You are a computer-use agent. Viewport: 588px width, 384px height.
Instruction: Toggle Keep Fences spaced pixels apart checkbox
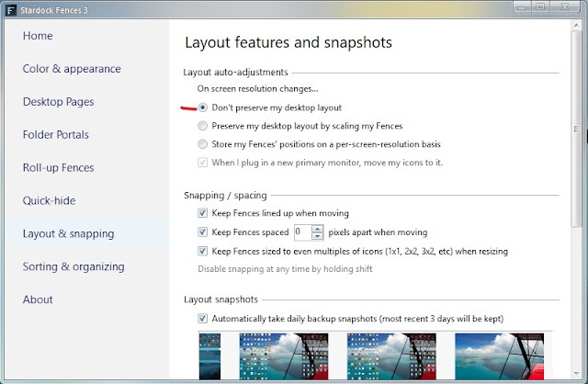[202, 232]
